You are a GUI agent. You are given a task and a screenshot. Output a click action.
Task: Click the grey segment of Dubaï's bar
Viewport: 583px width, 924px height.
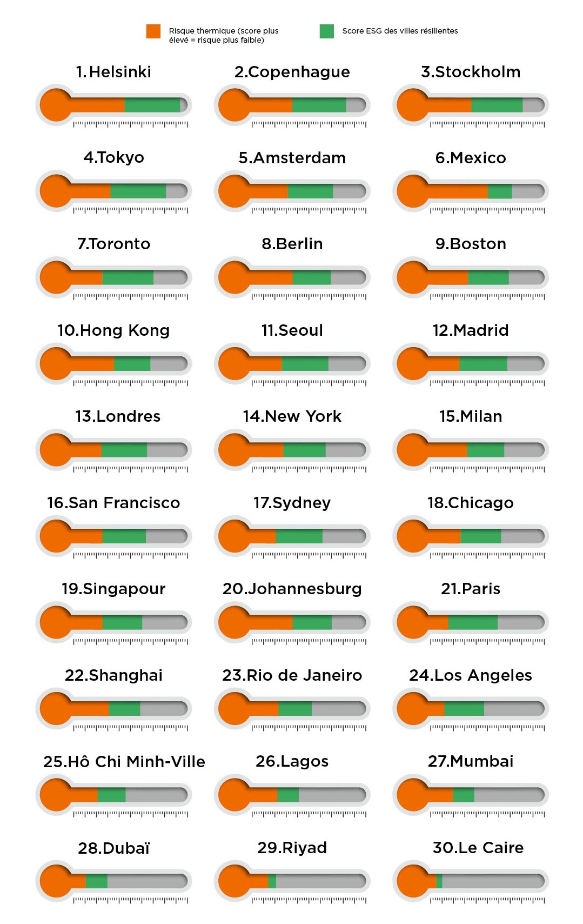pyautogui.click(x=147, y=881)
